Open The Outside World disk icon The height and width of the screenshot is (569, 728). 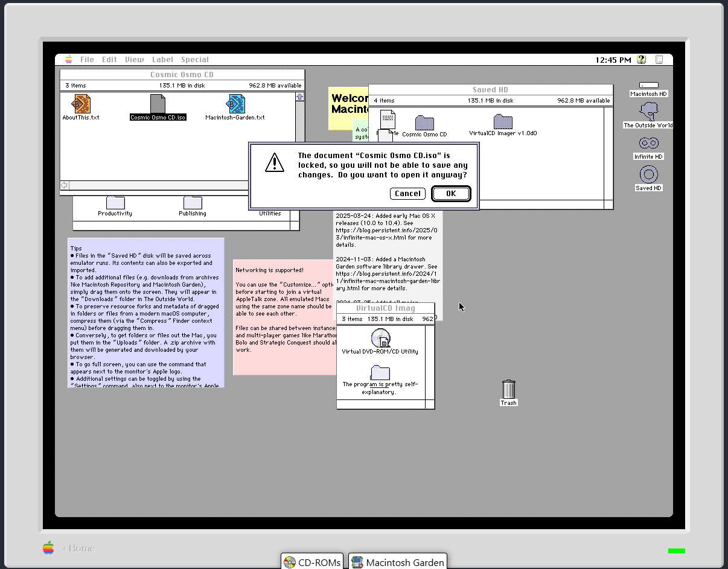pos(648,111)
